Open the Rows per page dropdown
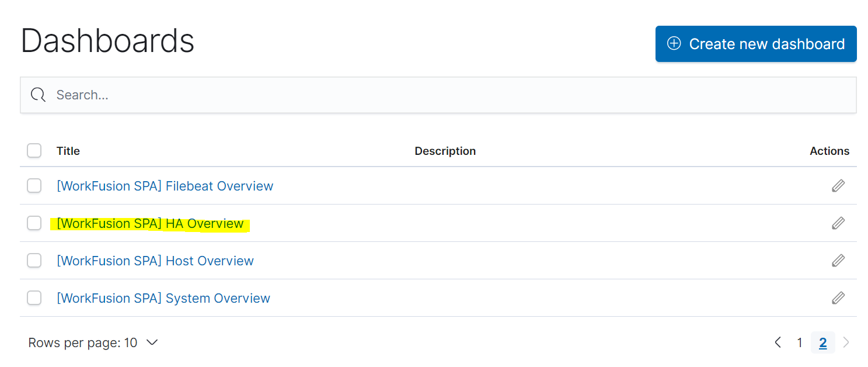The width and height of the screenshot is (868, 367). pos(93,342)
